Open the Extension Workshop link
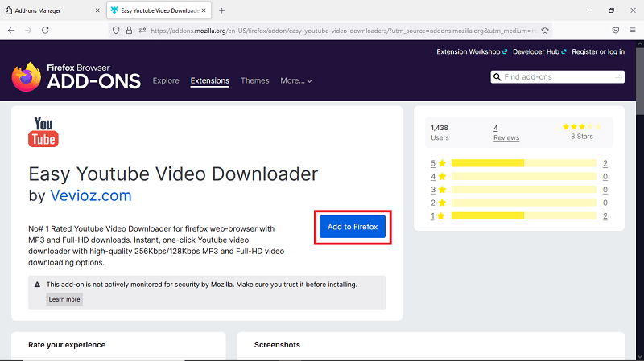Image resolution: width=644 pixels, height=361 pixels. [472, 51]
